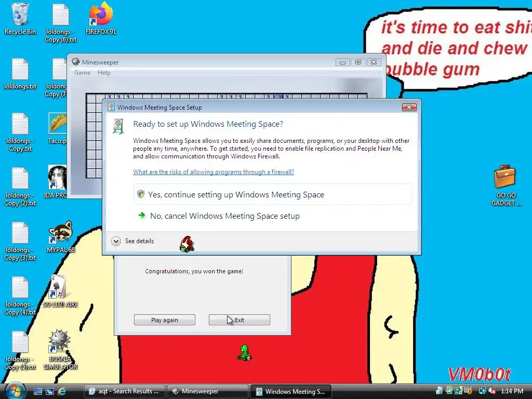Open the Taco picture icon on desktop
Screen dimensions: 532x399
[57, 128]
